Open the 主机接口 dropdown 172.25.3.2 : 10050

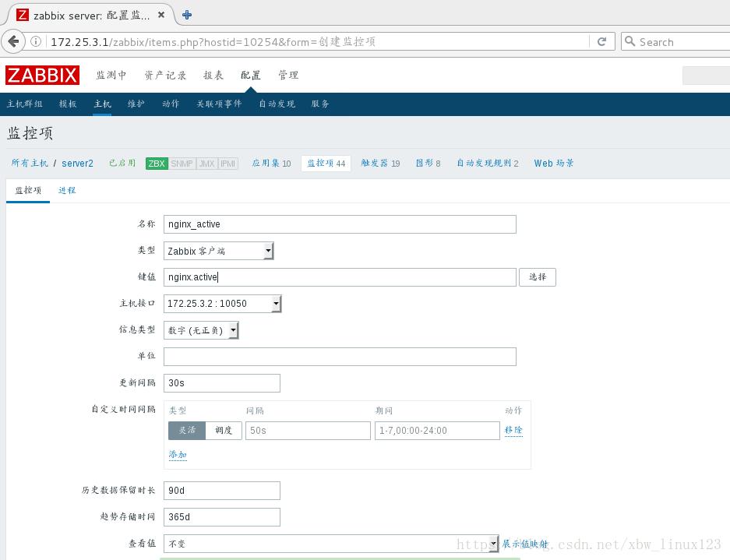click(x=223, y=304)
